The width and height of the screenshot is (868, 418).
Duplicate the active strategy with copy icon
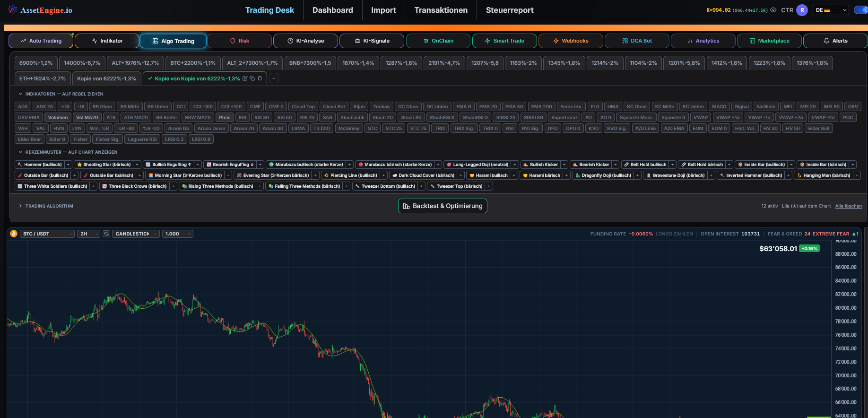(252, 78)
